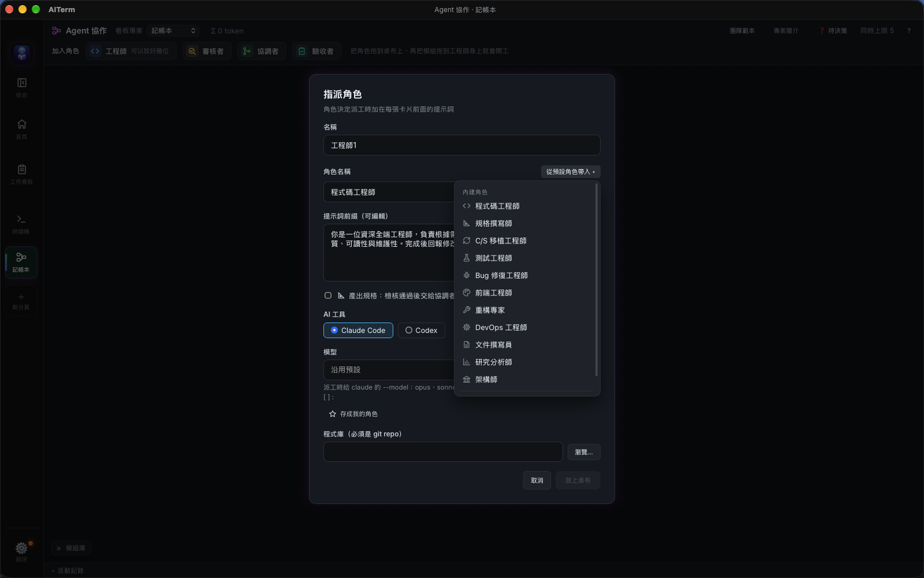Click the flask icon next to 測試工程師
Image resolution: width=924 pixels, height=578 pixels.
click(467, 258)
